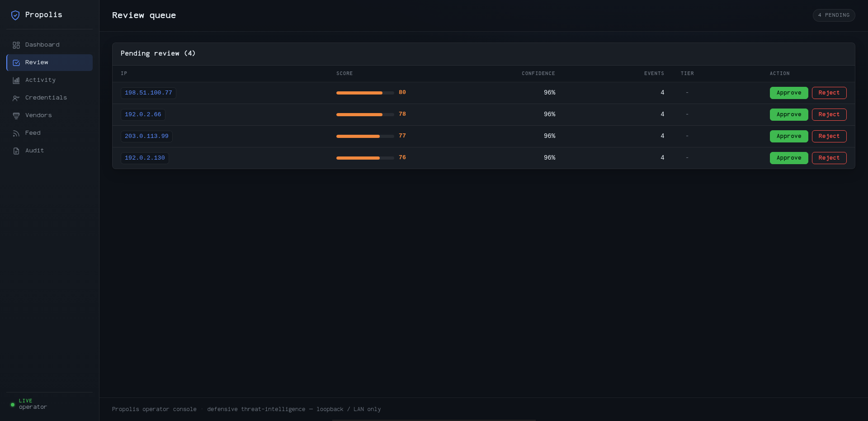Viewport: 868px width, 421px height.
Task: Click the Credentials user-key icon
Action: [x=16, y=98]
